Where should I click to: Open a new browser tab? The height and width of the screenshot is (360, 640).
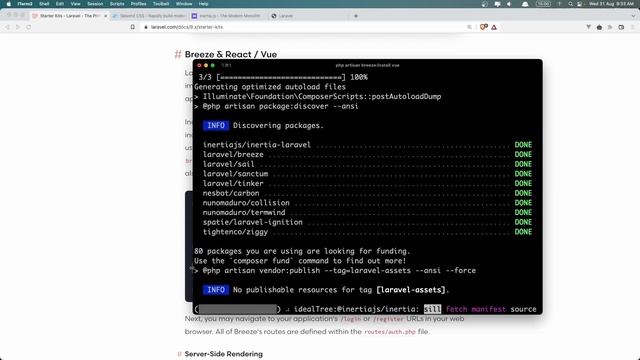pos(356,16)
